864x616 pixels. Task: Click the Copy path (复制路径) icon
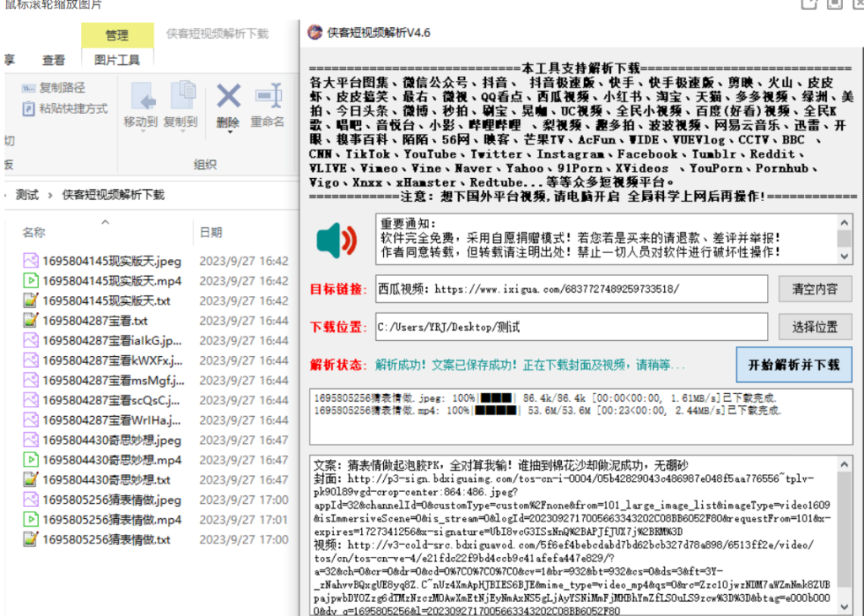30,88
